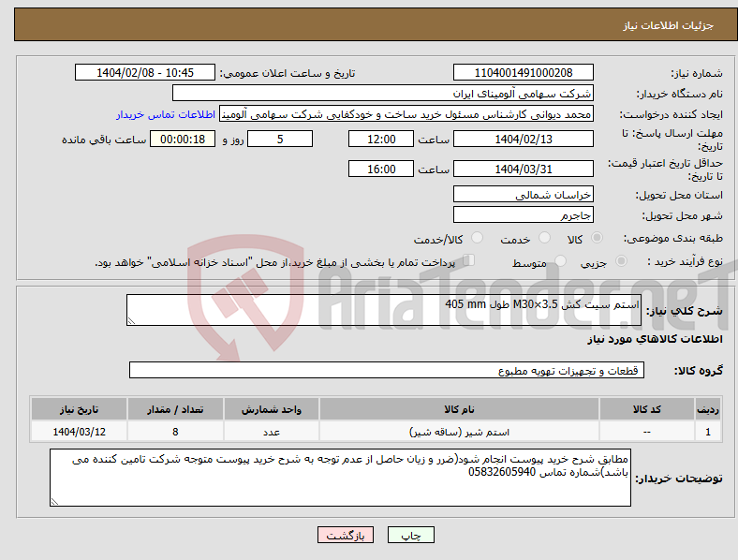Toggle the اسناد خزانه اسلامی payment checkbox
This screenshot has height=560, width=738.
[x=468, y=259]
